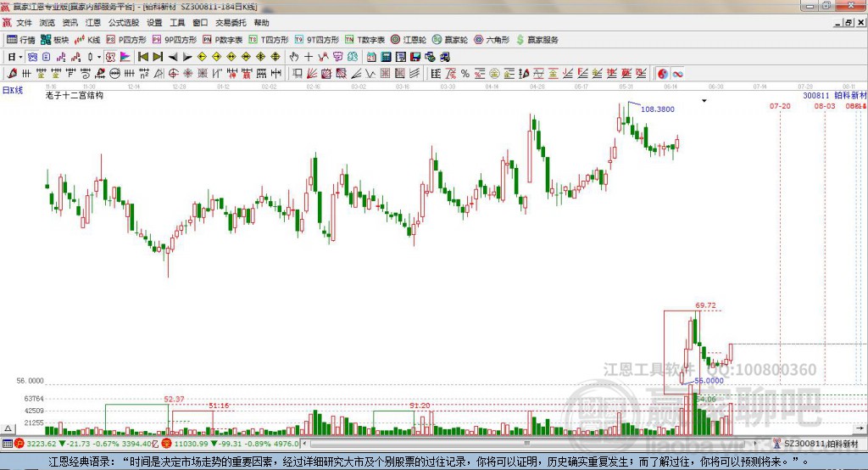
Task: Select the target circle cross tool
Action: pyautogui.click(x=173, y=73)
